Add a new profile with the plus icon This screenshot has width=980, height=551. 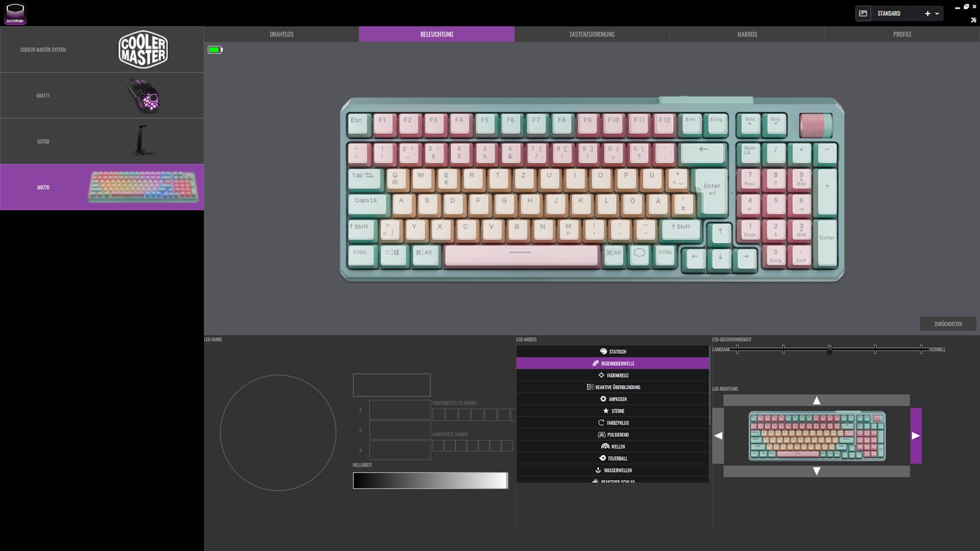(927, 14)
